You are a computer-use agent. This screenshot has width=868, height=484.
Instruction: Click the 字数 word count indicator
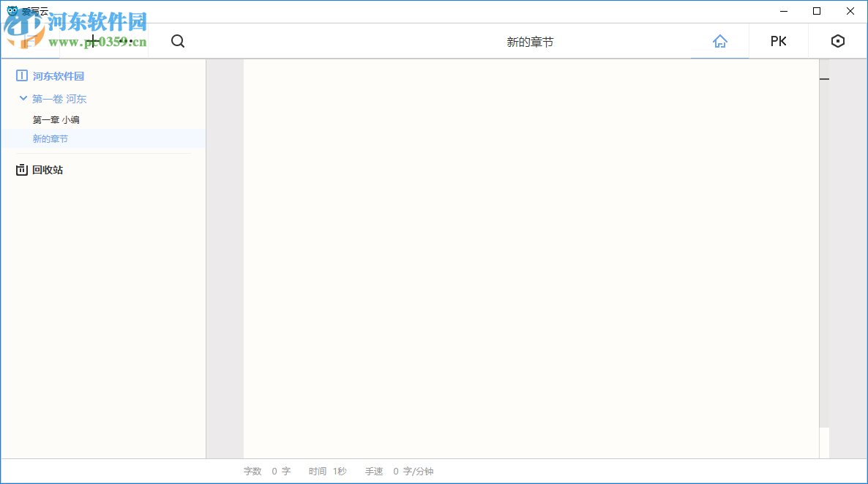[x=267, y=471]
